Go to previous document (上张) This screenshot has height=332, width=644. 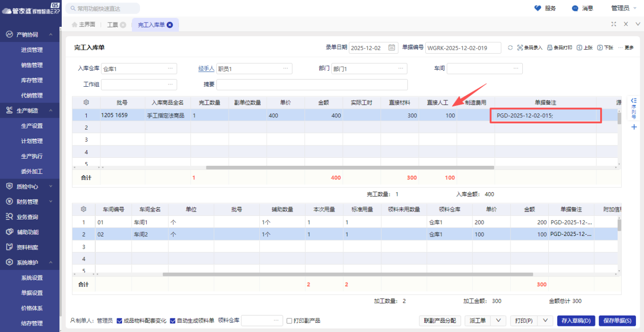[x=585, y=48]
